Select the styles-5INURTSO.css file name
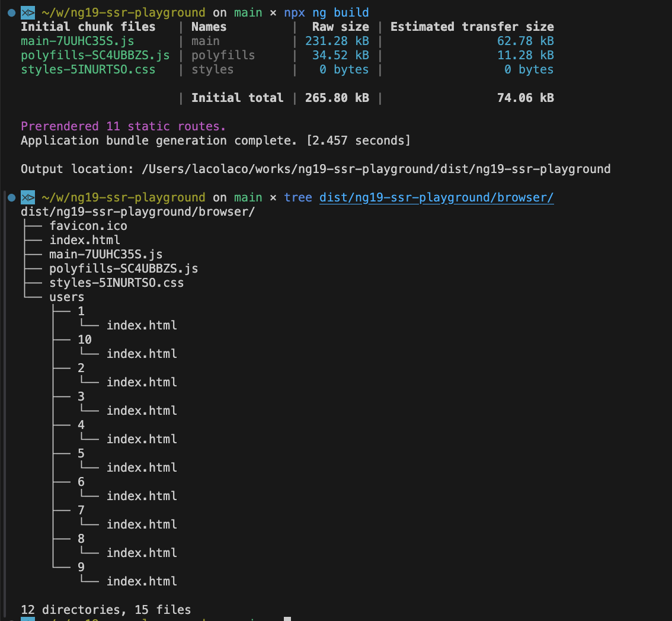The width and height of the screenshot is (672, 621). click(x=116, y=282)
